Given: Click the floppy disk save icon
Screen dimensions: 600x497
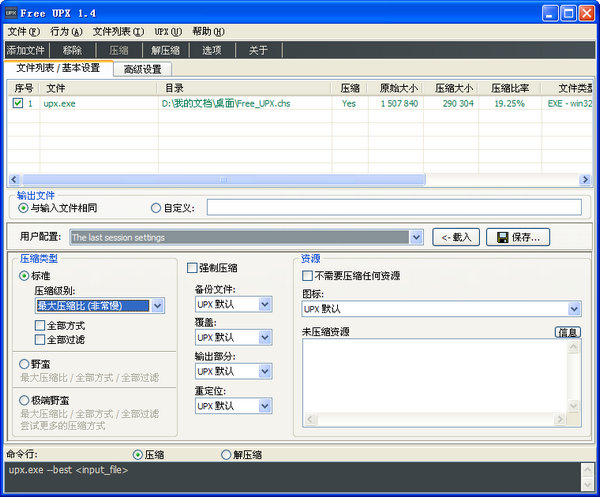Looking at the screenshot, I should 502,237.
